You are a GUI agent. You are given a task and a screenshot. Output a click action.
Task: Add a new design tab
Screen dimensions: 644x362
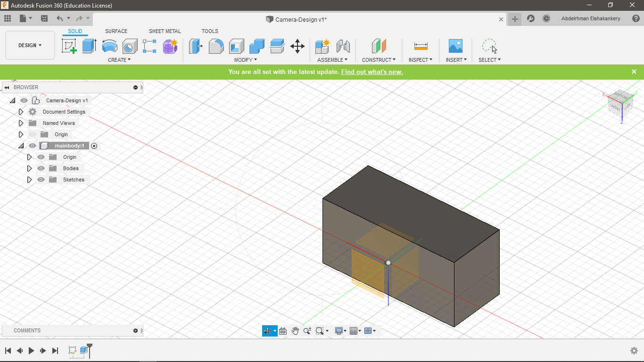pyautogui.click(x=515, y=19)
